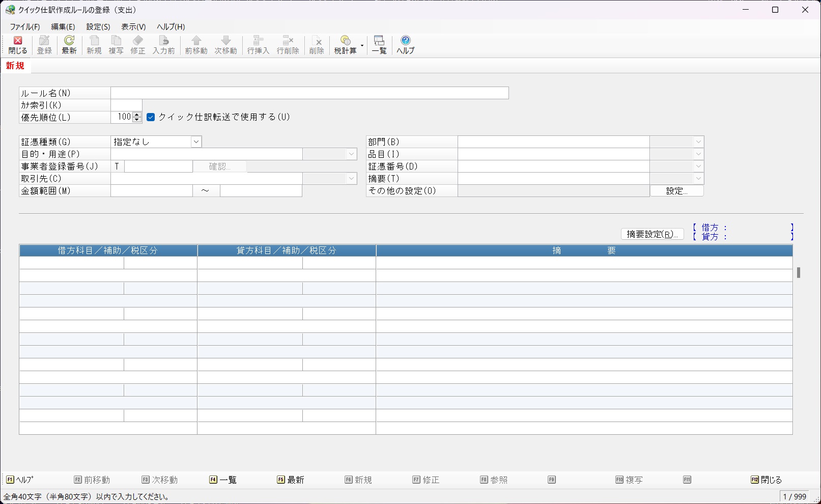Click the 複写 copy toolbar icon
Viewport: 821px width, 504px height.
pyautogui.click(x=116, y=45)
